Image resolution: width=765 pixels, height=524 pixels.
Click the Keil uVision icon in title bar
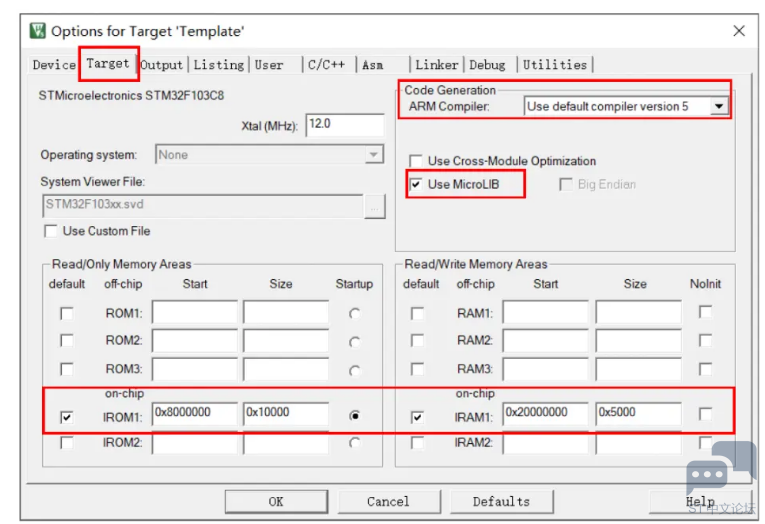click(x=38, y=31)
